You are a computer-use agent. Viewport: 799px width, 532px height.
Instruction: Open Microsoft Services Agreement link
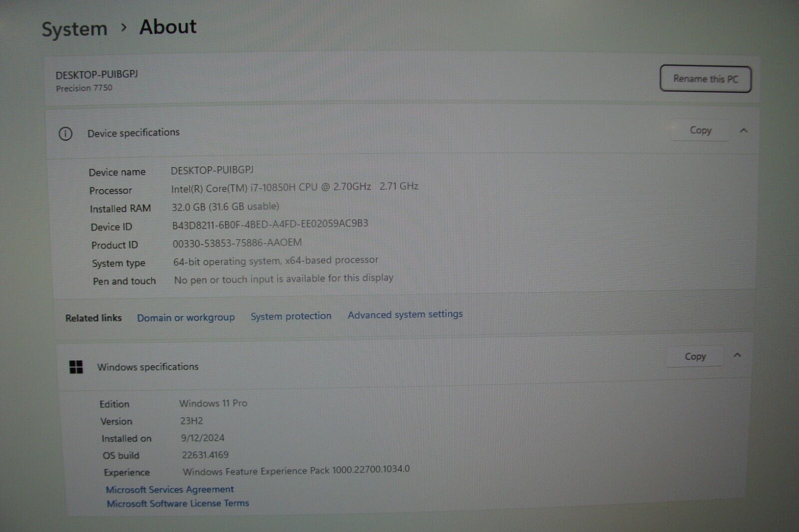170,490
